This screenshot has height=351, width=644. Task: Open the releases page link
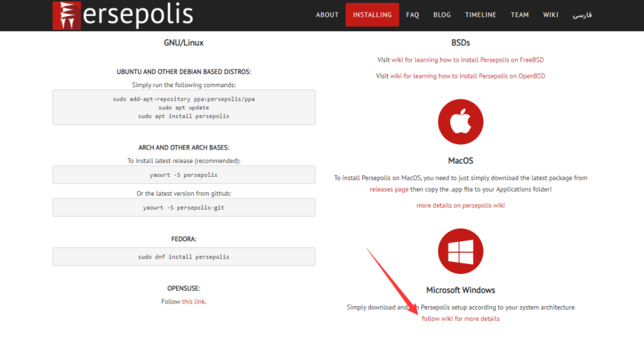point(389,189)
